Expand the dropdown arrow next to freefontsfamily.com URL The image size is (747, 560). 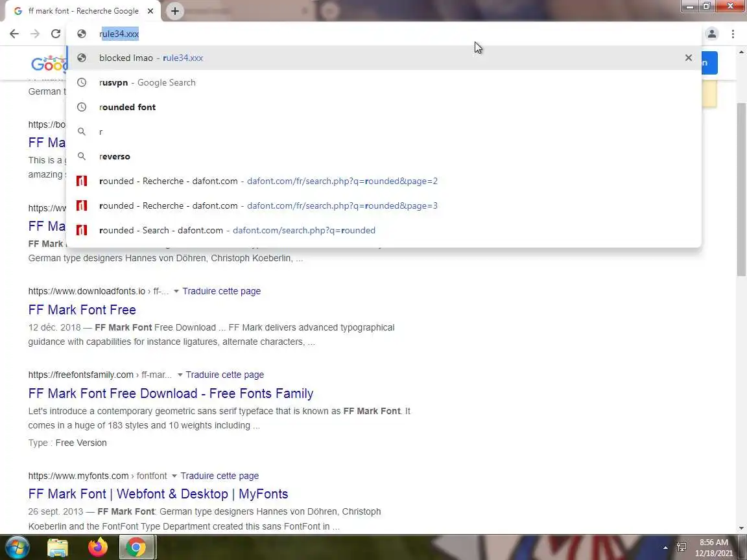click(x=180, y=375)
